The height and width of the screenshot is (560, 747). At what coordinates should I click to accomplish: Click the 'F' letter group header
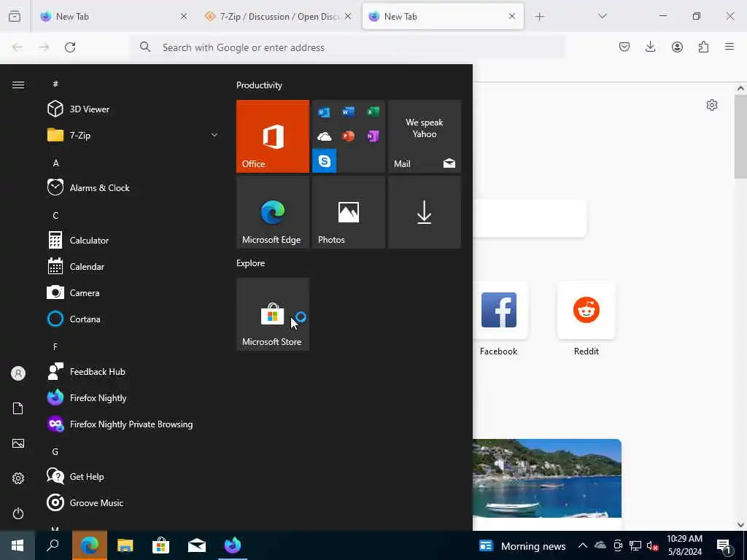coord(55,346)
